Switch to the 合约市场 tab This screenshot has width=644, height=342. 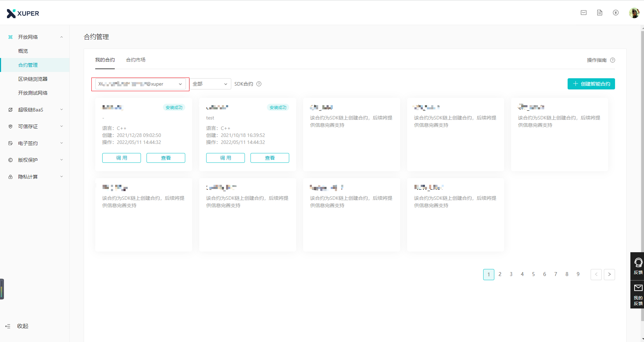coord(136,60)
